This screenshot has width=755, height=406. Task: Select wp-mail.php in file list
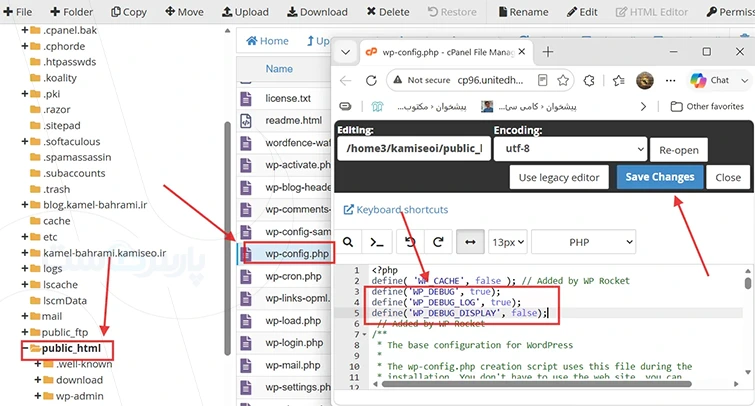click(x=292, y=365)
